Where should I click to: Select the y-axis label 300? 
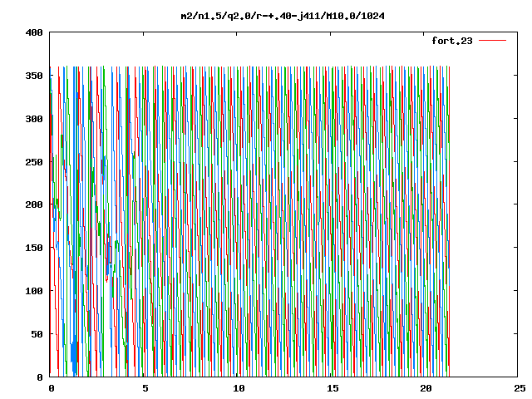coord(34,119)
